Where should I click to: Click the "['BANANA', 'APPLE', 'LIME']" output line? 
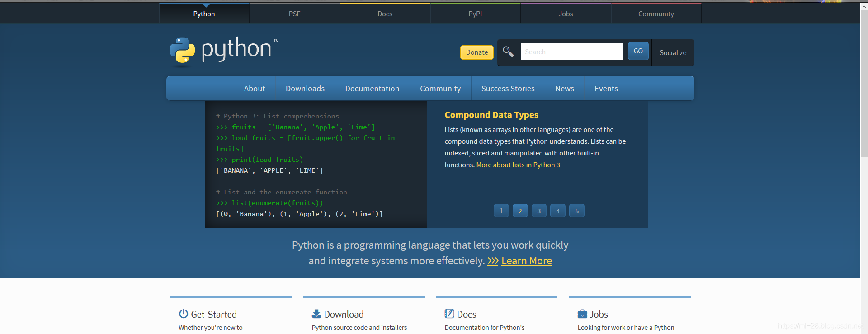(269, 170)
